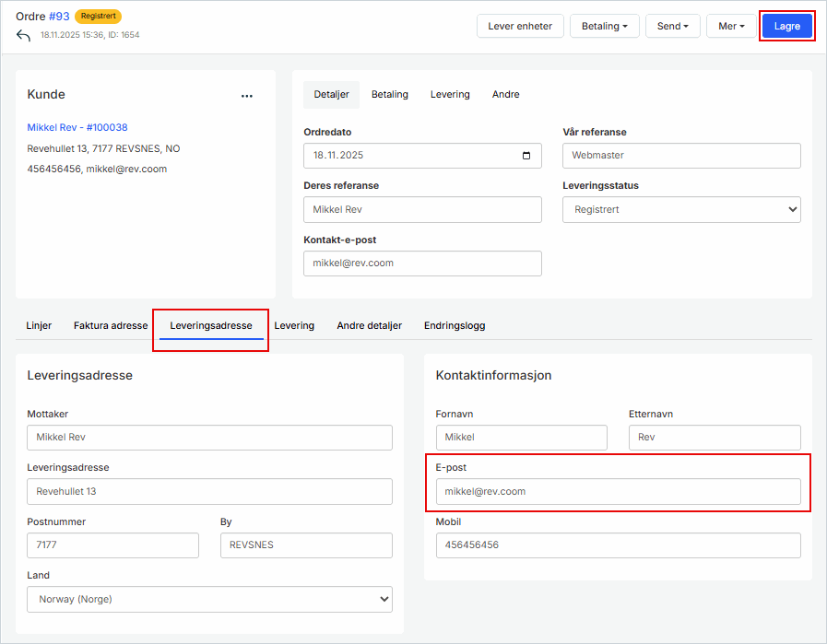Switch to the Leveringsadresse tab

[x=211, y=325]
